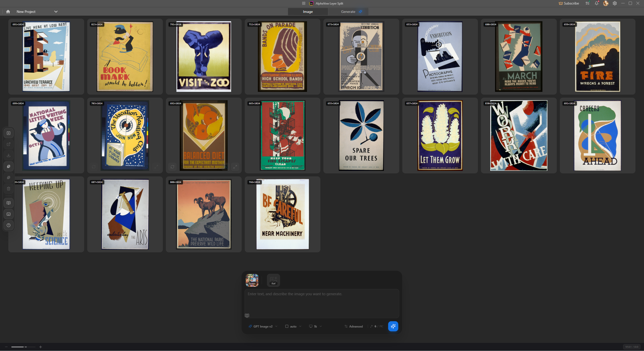Click the Scene style thumbnail
This screenshot has height=351, width=644.
[x=252, y=280]
